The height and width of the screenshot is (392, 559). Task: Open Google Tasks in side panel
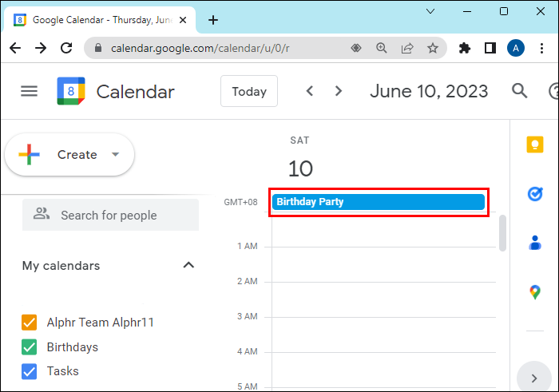[x=534, y=194]
